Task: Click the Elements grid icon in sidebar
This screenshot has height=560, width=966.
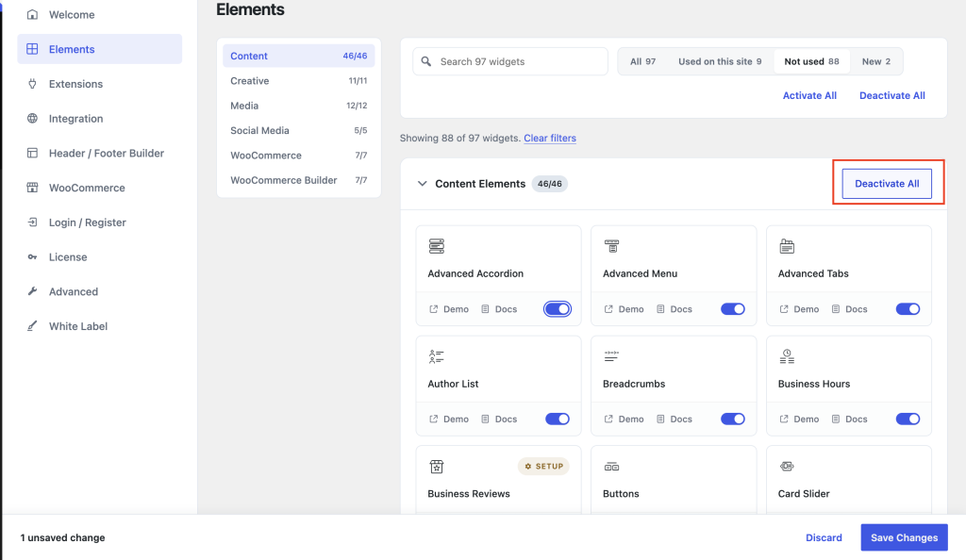Action: [33, 49]
